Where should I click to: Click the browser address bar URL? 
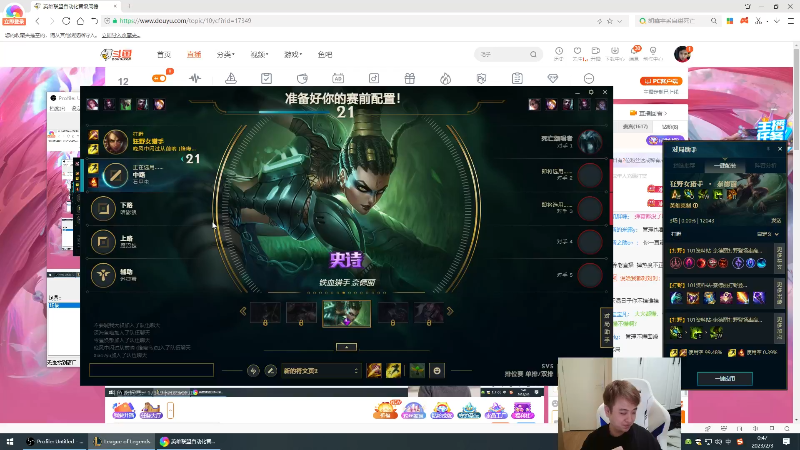185,21
